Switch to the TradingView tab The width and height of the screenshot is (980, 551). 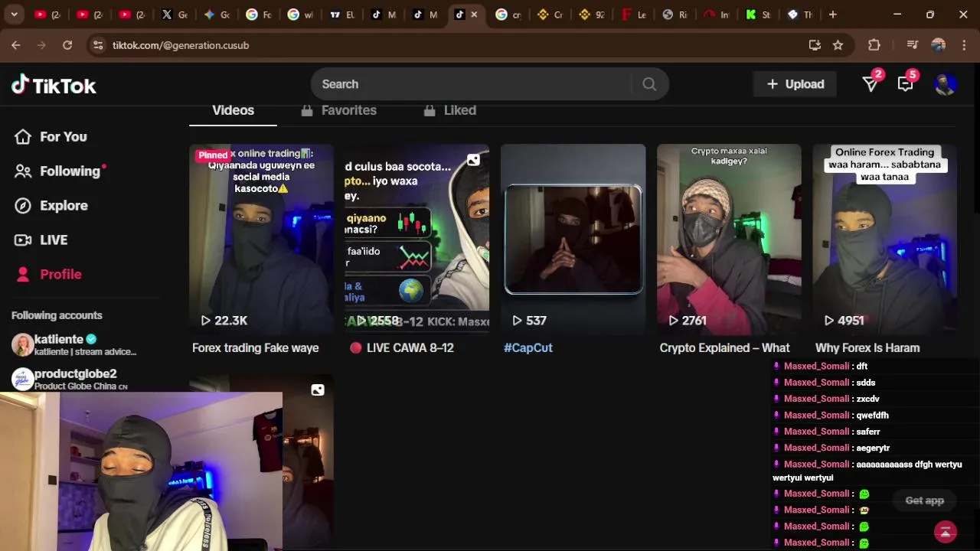[x=342, y=15]
